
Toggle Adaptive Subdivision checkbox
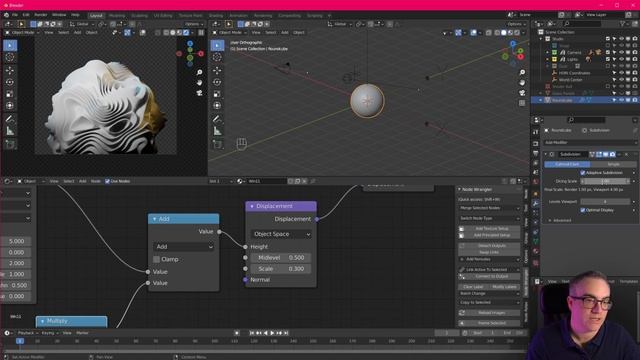tap(582, 173)
